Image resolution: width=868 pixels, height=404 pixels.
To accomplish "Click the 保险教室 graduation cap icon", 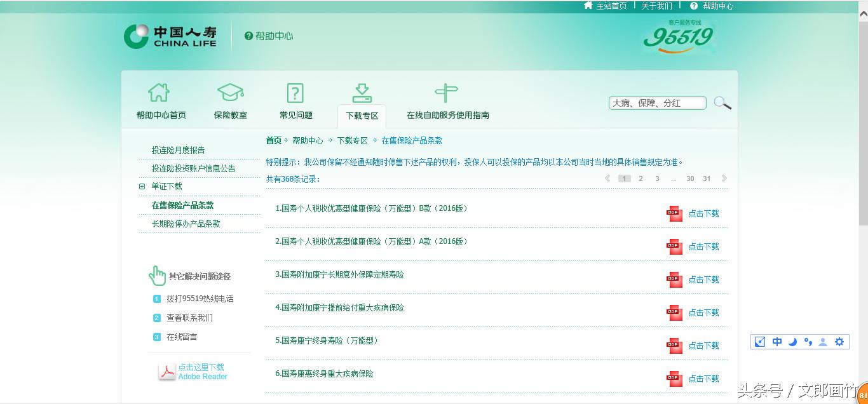I will coord(230,92).
